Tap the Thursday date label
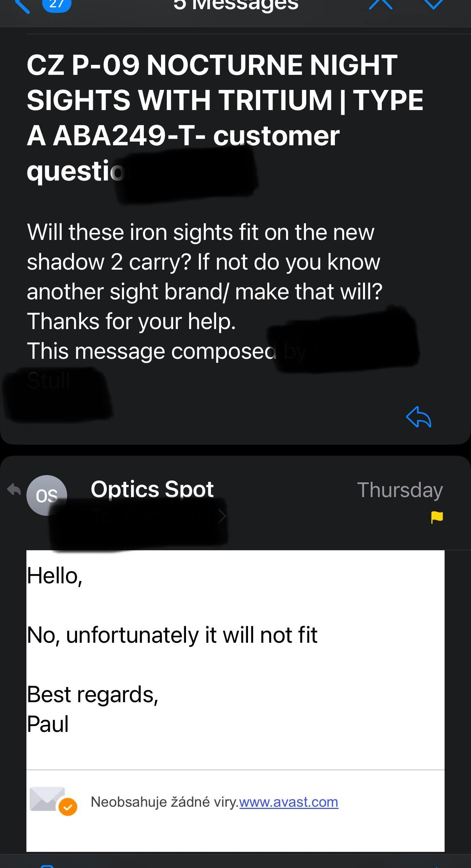Screen dimensions: 471x868 400,490
